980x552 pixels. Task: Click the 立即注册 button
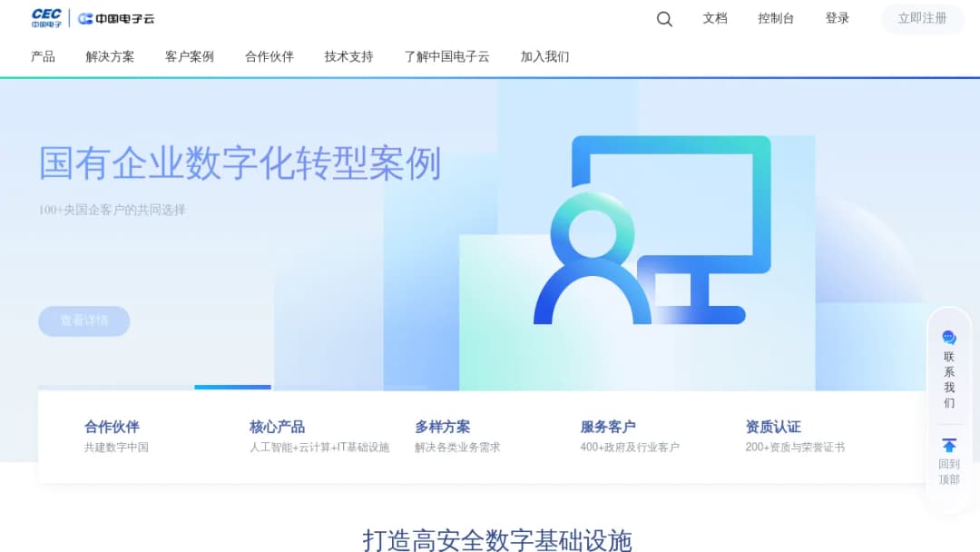tap(923, 18)
